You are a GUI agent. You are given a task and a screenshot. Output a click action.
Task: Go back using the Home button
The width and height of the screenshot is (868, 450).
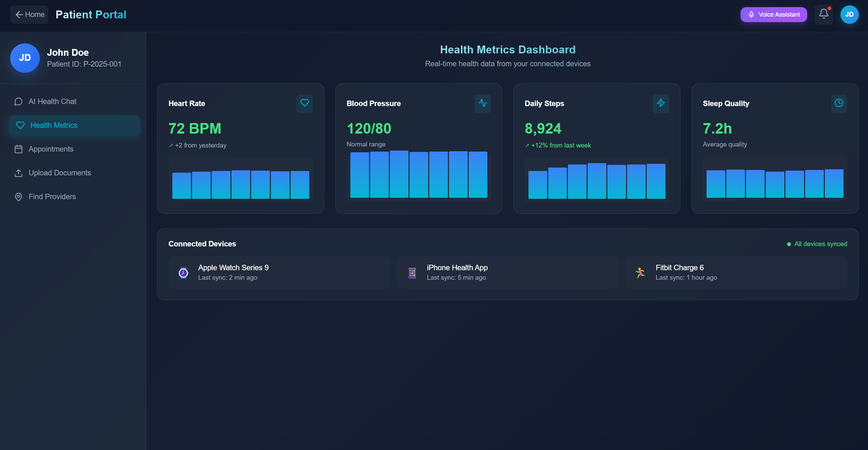(x=29, y=14)
